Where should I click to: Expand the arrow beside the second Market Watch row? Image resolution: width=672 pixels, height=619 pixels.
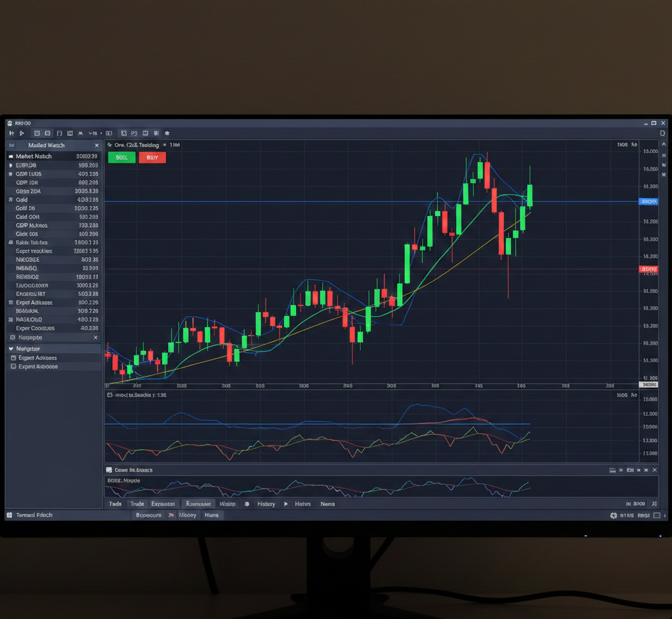(10, 165)
